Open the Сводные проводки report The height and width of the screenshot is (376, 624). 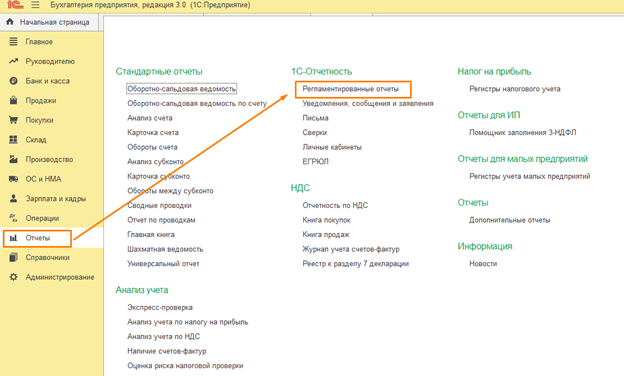[159, 205]
